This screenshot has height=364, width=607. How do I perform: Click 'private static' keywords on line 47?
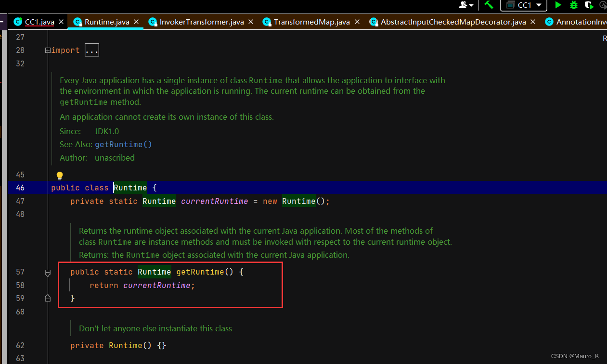[x=104, y=201]
